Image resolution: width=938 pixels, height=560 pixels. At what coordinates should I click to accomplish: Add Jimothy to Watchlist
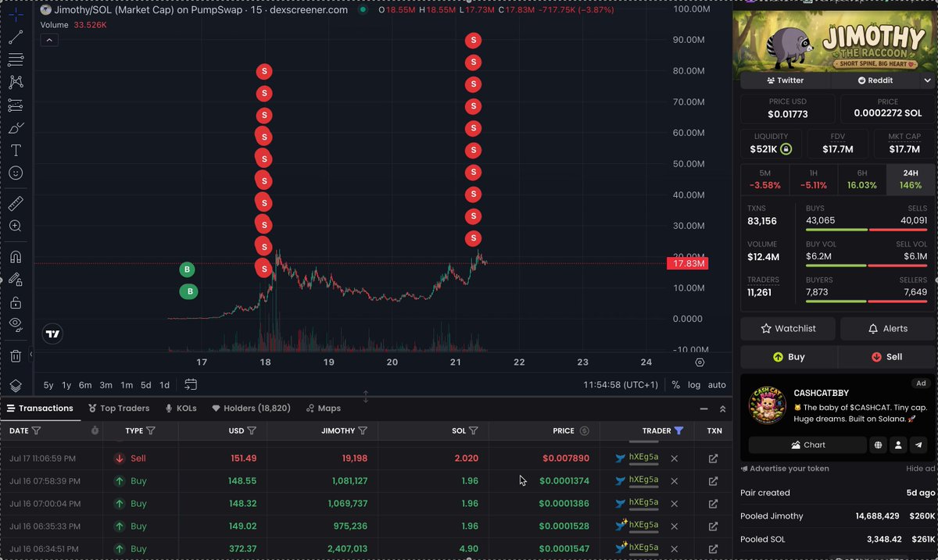point(788,329)
